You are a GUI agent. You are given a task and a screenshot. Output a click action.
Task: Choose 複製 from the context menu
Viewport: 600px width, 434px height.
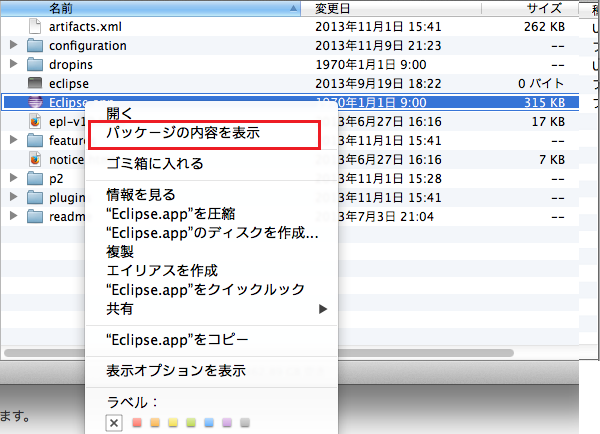click(x=211, y=252)
